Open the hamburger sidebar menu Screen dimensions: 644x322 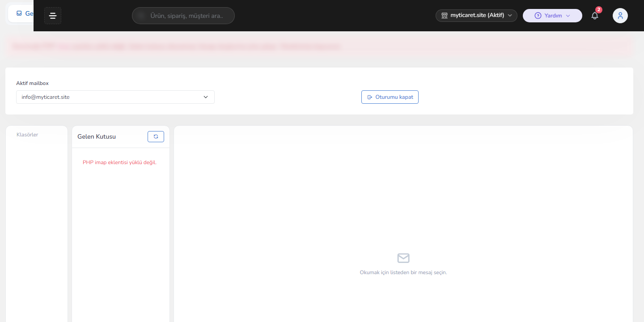point(53,16)
